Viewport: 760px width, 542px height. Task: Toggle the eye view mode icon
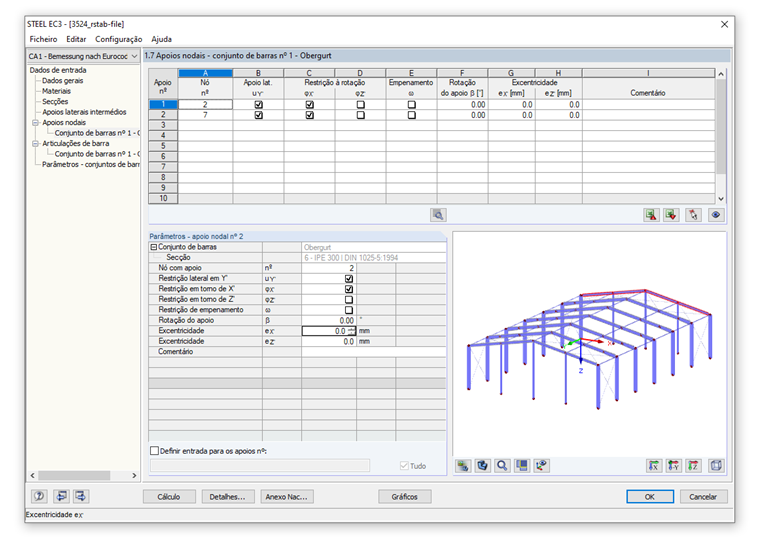tap(716, 215)
